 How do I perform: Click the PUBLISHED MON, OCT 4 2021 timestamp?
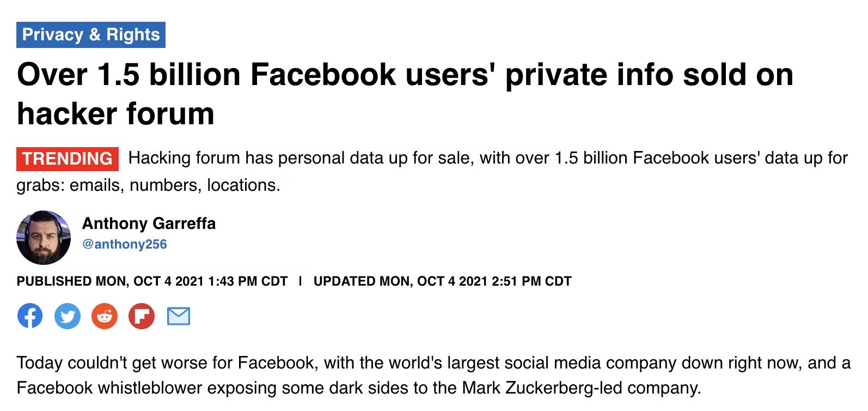(x=152, y=281)
